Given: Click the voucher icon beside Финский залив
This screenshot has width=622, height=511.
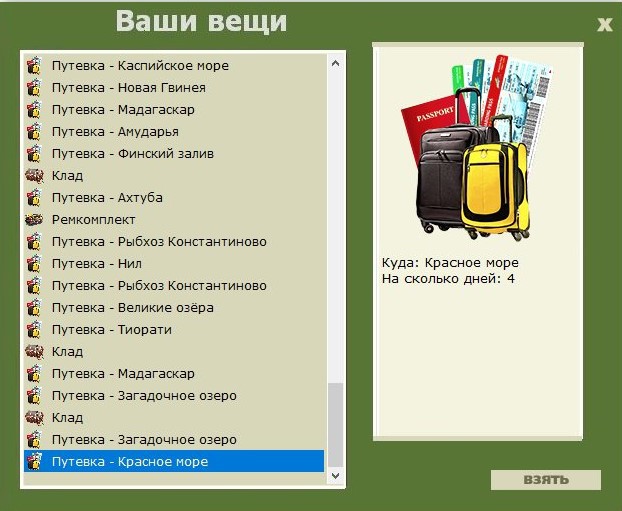Looking at the screenshot, I should (x=34, y=154).
